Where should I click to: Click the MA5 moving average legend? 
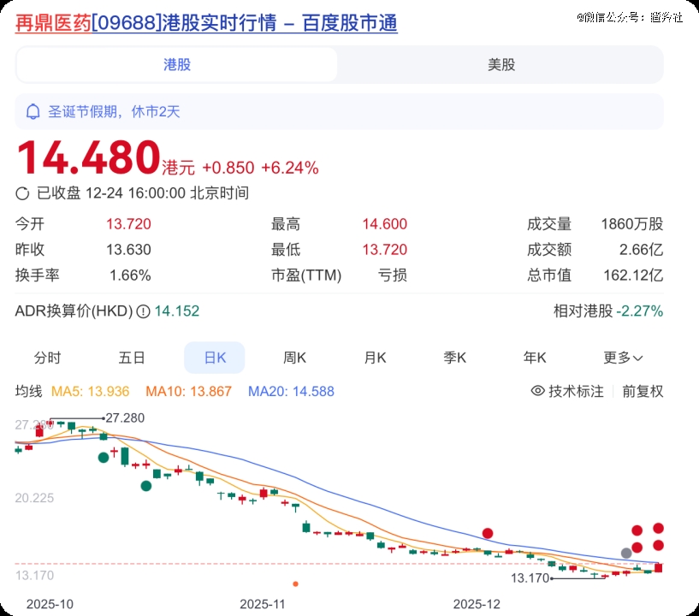point(91,391)
